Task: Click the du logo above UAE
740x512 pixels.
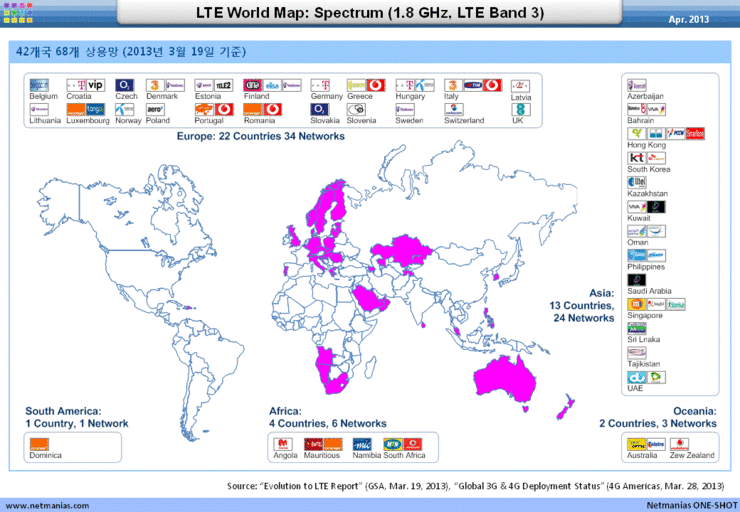Action: tap(637, 377)
